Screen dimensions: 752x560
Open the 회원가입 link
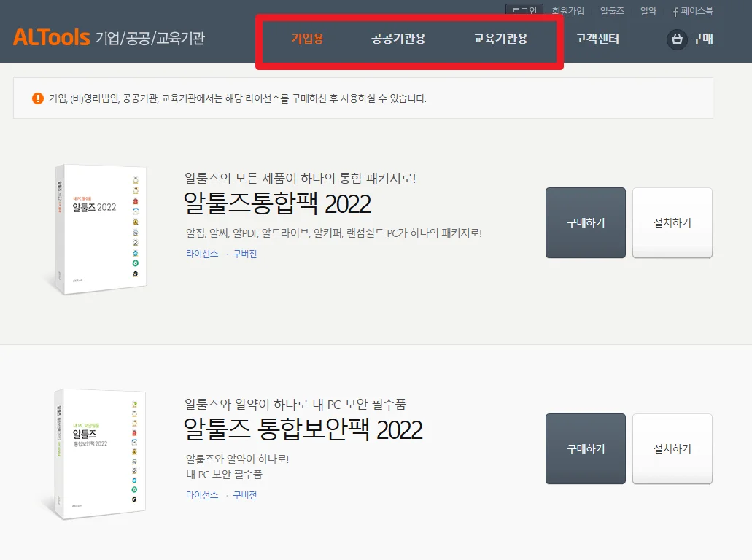pos(568,10)
